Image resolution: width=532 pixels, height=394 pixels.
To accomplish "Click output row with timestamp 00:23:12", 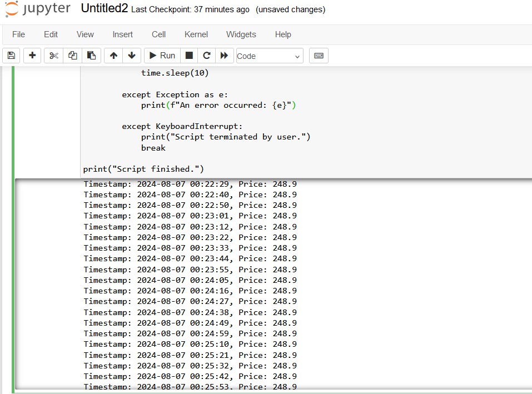I will tap(190, 227).
